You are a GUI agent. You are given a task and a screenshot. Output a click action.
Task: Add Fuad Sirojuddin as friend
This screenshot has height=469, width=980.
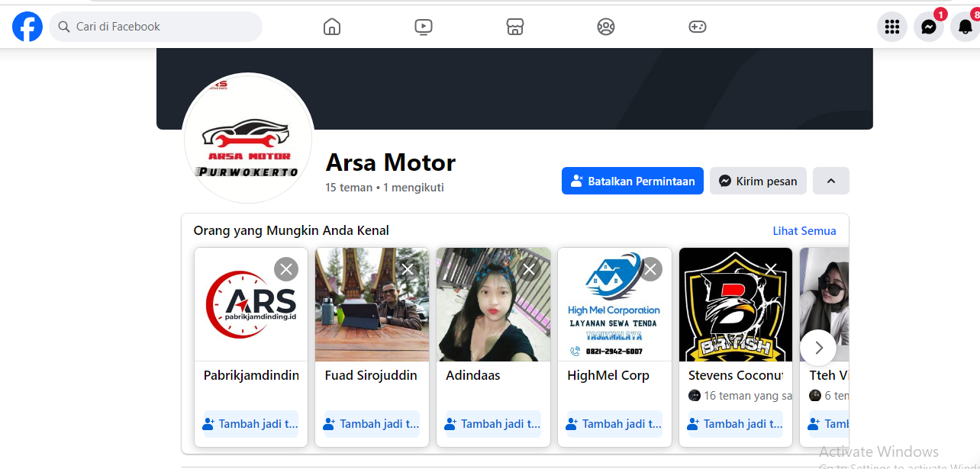[x=372, y=424]
